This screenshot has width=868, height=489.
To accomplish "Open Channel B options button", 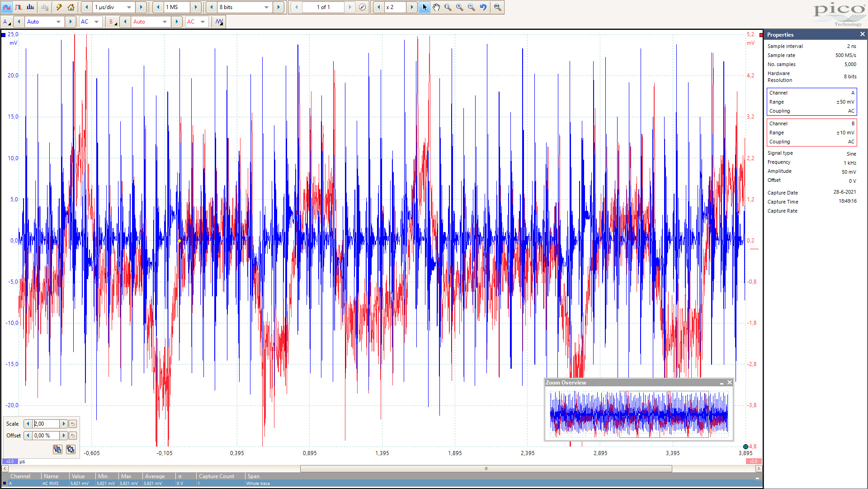I will coord(112,22).
